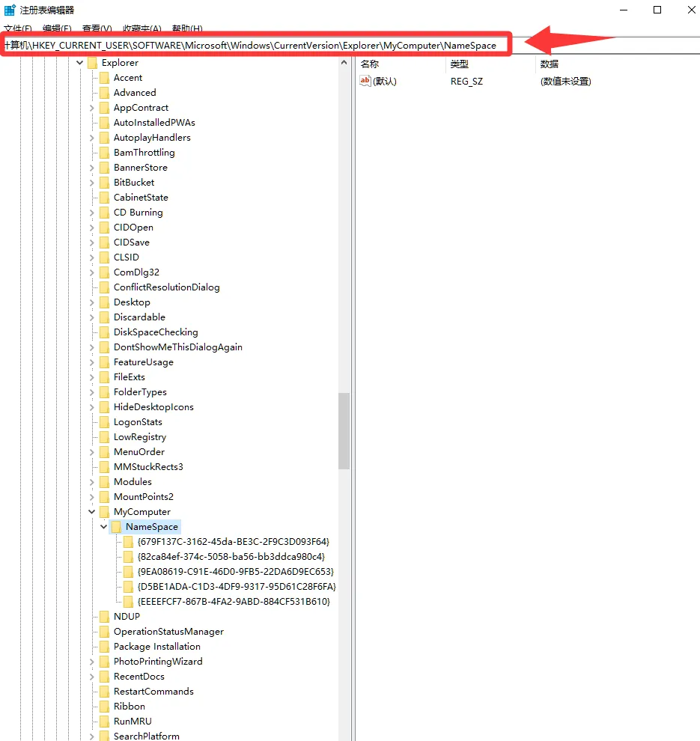Expand the MountPoints2 key
The image size is (700, 741).
click(x=91, y=497)
